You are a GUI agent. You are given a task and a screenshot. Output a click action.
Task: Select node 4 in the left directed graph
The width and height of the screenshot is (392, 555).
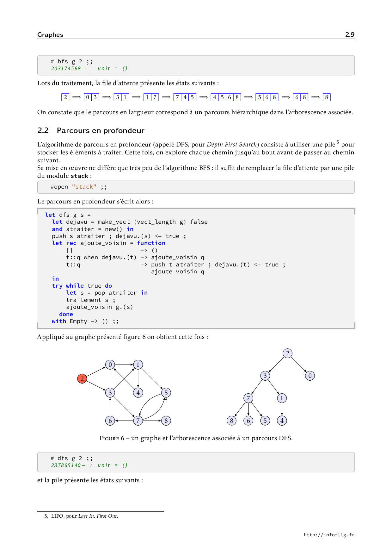(x=138, y=393)
